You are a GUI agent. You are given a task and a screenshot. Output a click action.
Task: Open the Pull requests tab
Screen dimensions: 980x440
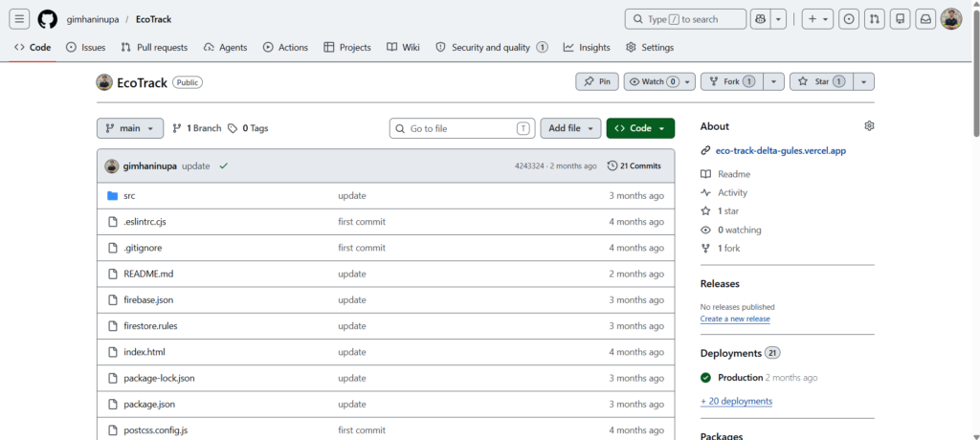pos(154,48)
